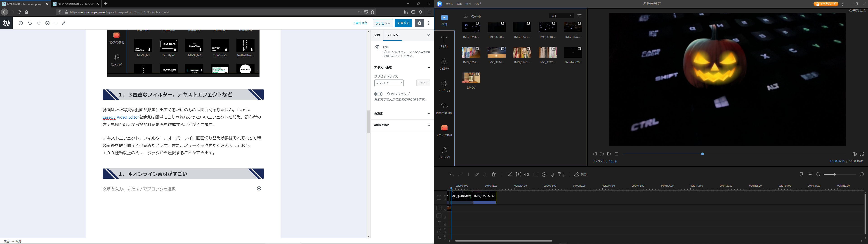Click the clock duration icon in timeline toolbar
868x244 pixels.
(544, 174)
